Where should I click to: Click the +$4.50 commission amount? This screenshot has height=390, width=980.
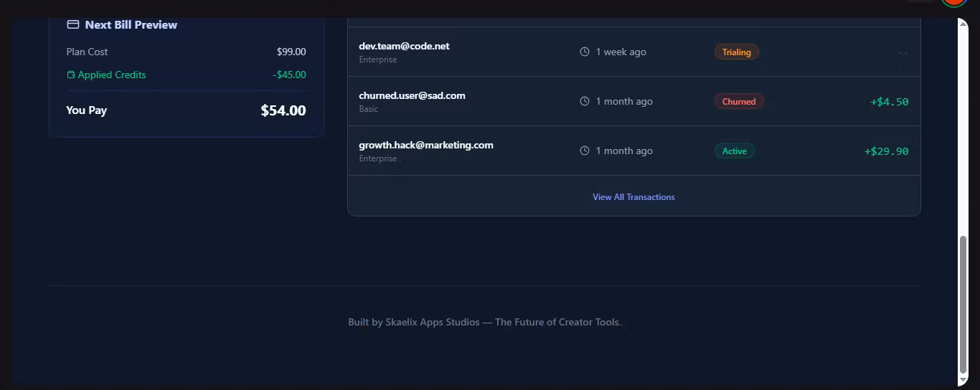(x=889, y=102)
